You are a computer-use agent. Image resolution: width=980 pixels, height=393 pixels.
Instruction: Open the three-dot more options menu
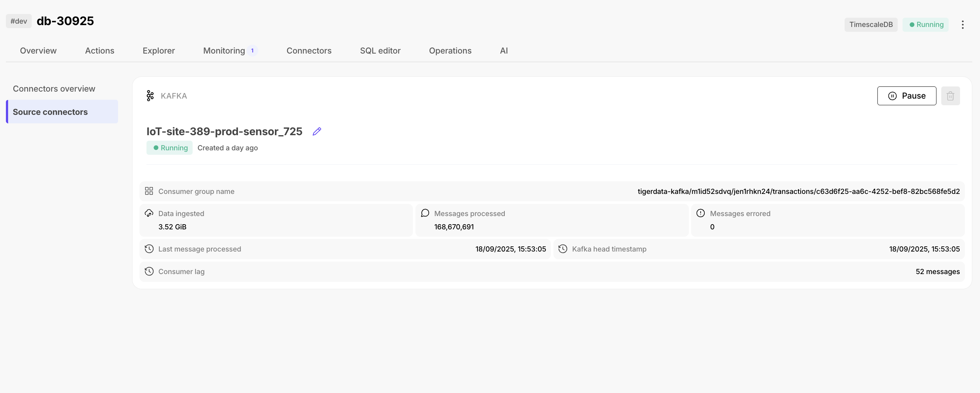963,25
